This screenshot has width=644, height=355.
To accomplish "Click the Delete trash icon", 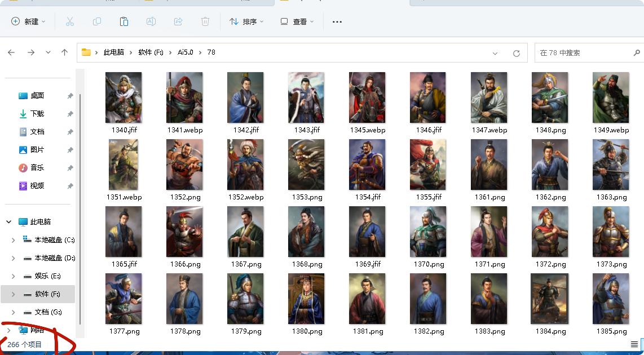I will [x=205, y=22].
